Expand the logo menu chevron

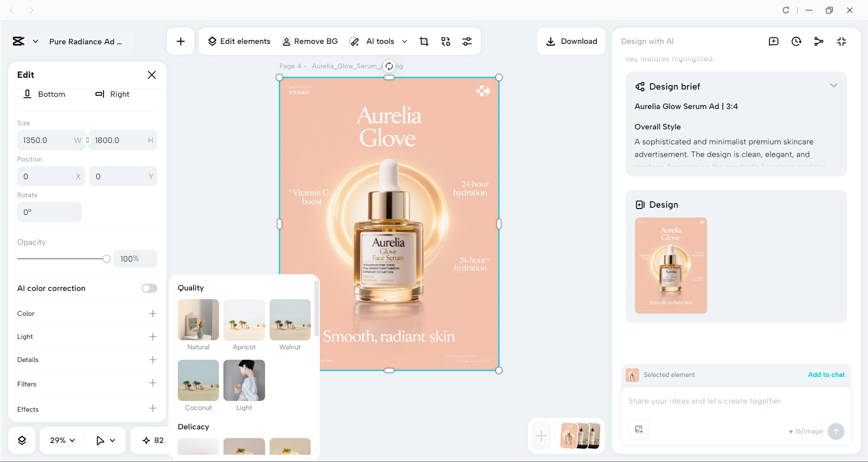(35, 42)
